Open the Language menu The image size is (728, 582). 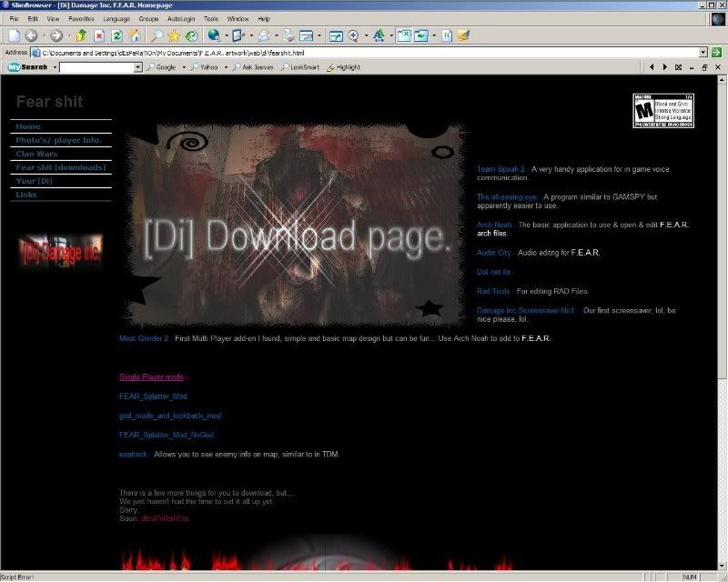[116, 19]
